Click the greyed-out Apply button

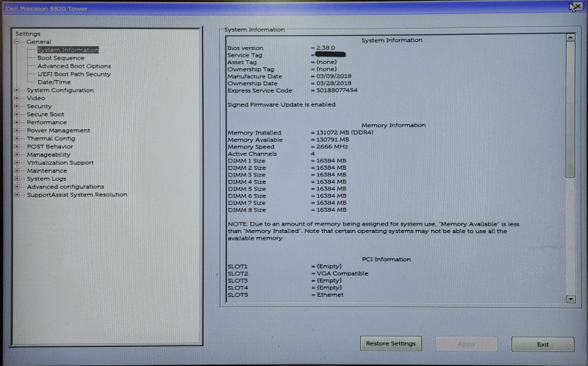[466, 344]
